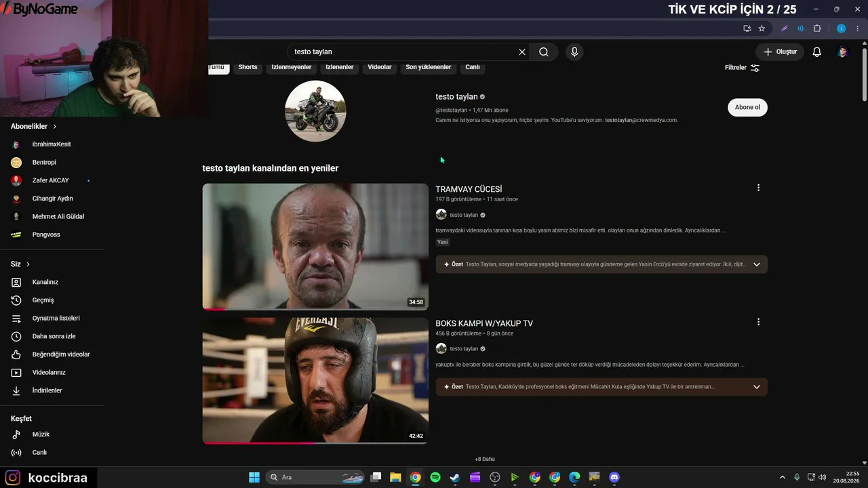The image size is (868, 488).
Task: Click the blue sound-waves extension icon
Action: (800, 28)
